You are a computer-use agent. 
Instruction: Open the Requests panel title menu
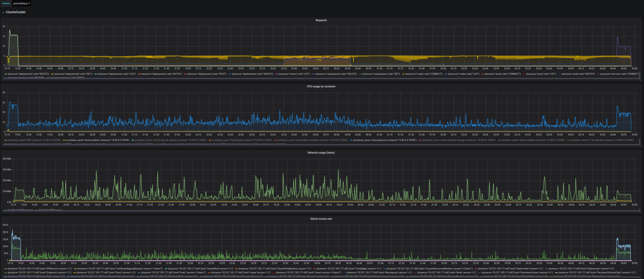point(321,20)
